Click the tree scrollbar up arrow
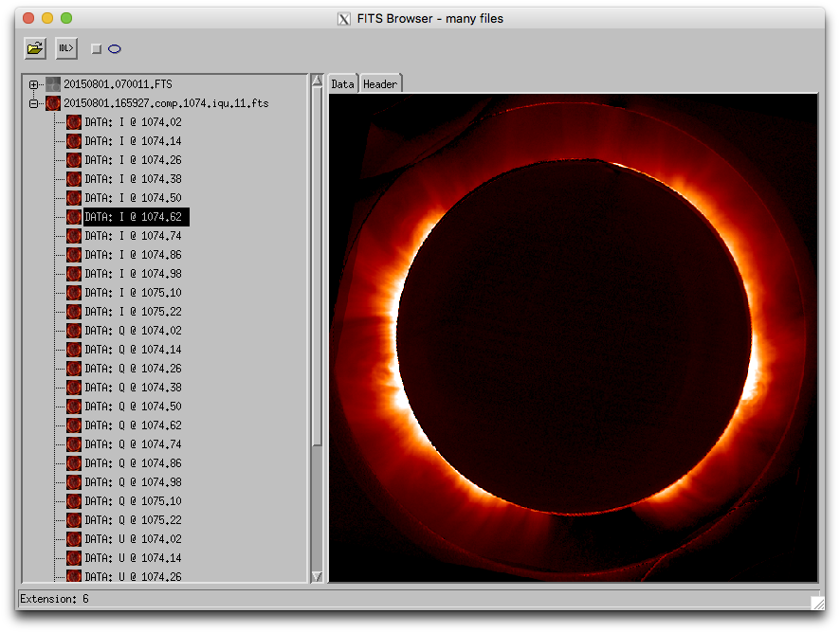The height and width of the screenshot is (633, 840). tap(317, 81)
